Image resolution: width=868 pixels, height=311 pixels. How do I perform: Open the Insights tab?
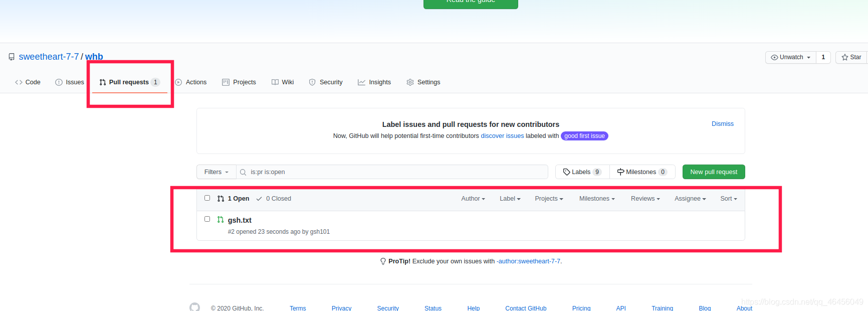click(x=374, y=82)
